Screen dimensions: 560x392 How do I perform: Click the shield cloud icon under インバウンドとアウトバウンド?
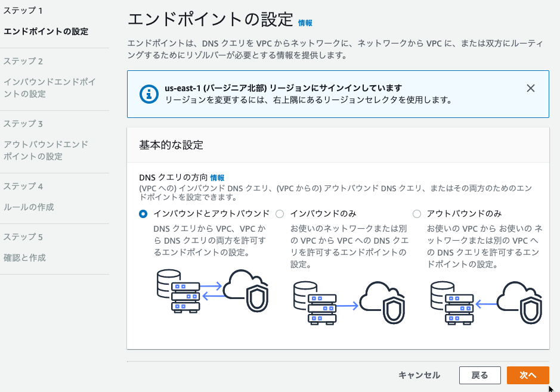click(x=246, y=290)
